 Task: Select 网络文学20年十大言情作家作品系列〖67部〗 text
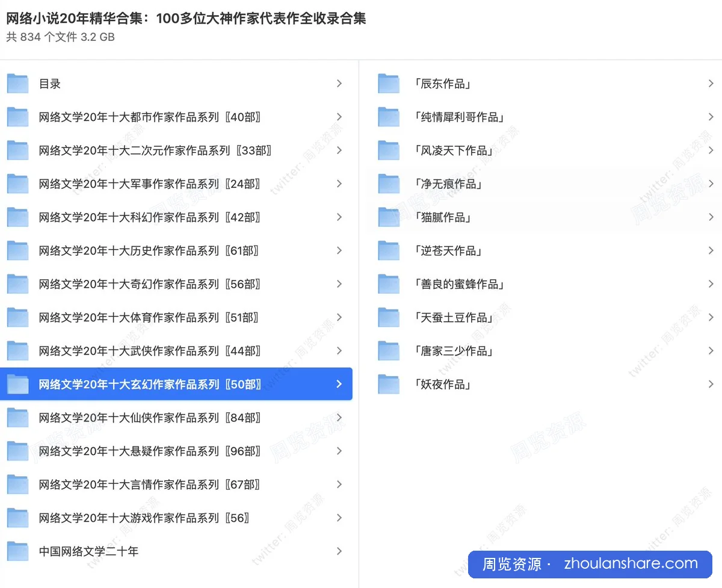point(150,484)
